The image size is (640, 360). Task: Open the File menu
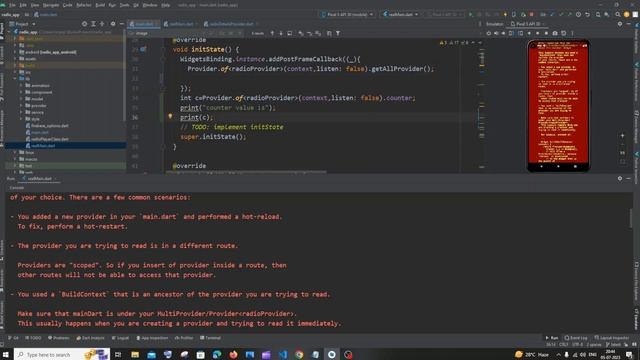click(12, 5)
